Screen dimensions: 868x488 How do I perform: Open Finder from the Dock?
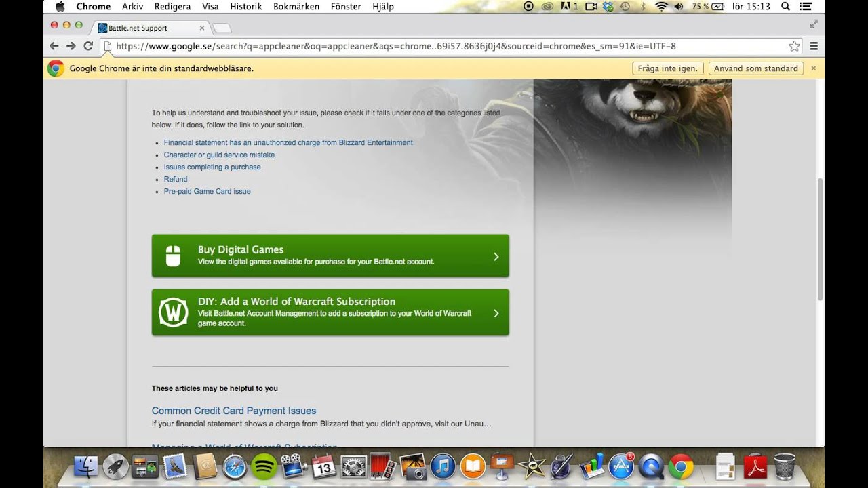[86, 467]
